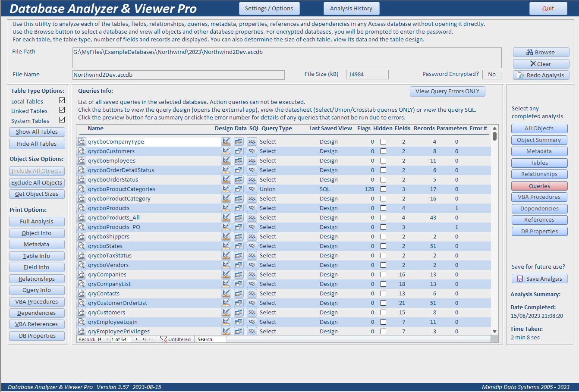Screen dimensions: 579x392
Task: Select the Queries analysis section
Action: (x=539, y=186)
